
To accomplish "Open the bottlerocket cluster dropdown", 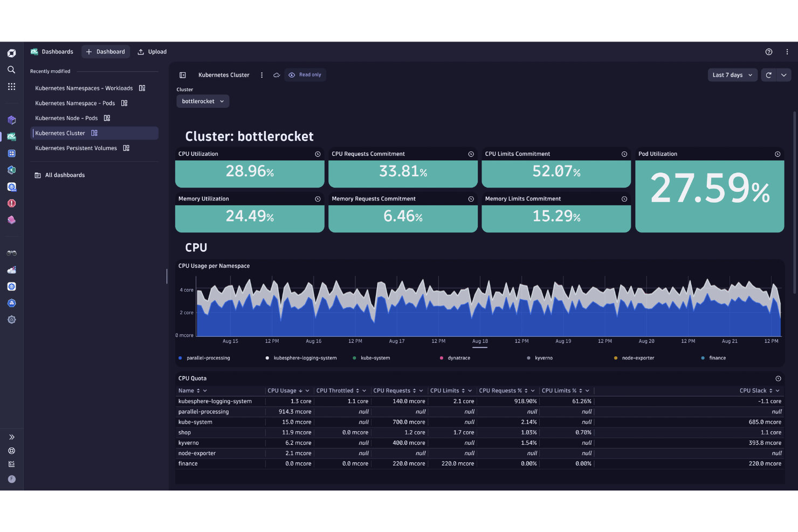I will click(x=203, y=101).
